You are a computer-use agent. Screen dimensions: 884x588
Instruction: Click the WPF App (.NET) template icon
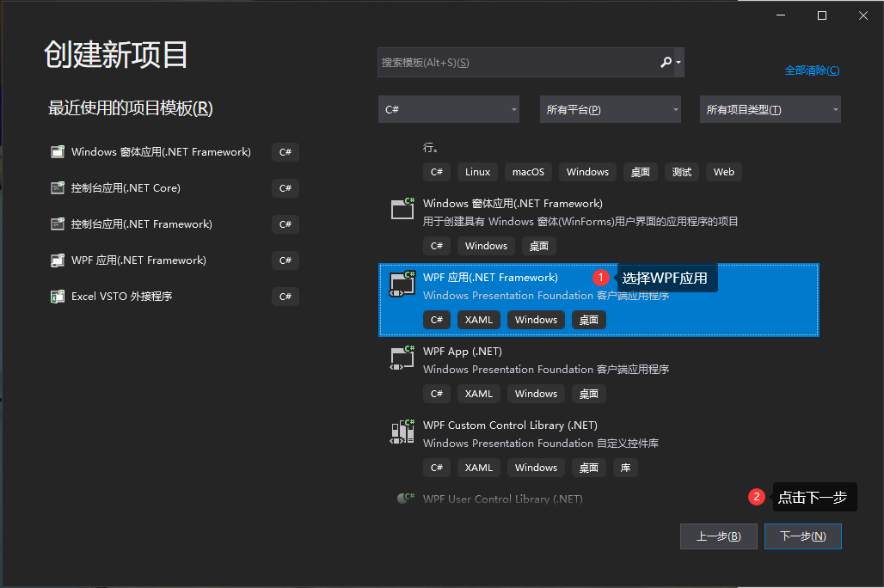click(402, 358)
